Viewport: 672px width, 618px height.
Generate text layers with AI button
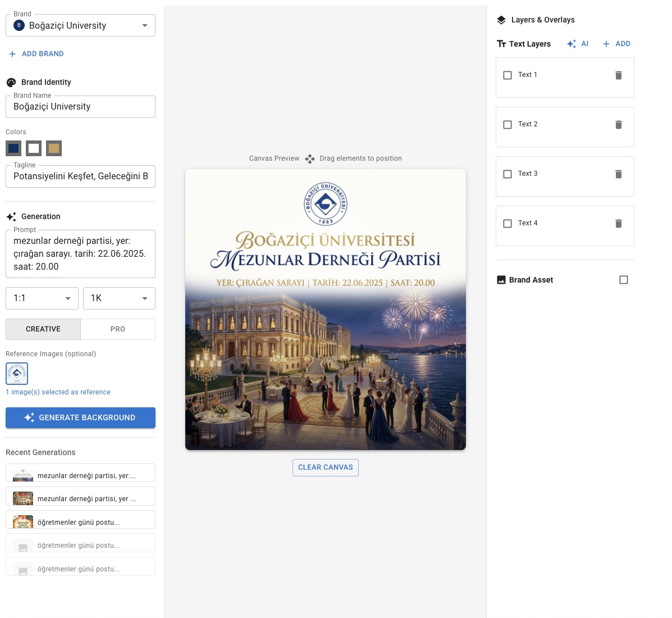[578, 44]
